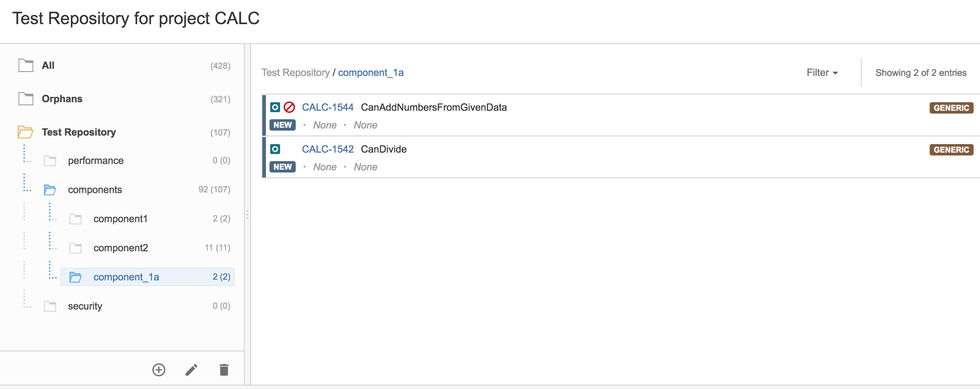Click the 11 (11) count beside component2
Image resolution: width=980 pixels, height=389 pixels.
click(x=218, y=248)
